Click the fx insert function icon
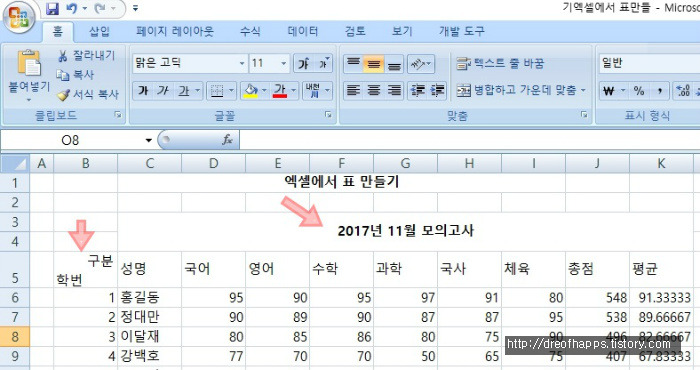This screenshot has width=700, height=370. pos(227,140)
